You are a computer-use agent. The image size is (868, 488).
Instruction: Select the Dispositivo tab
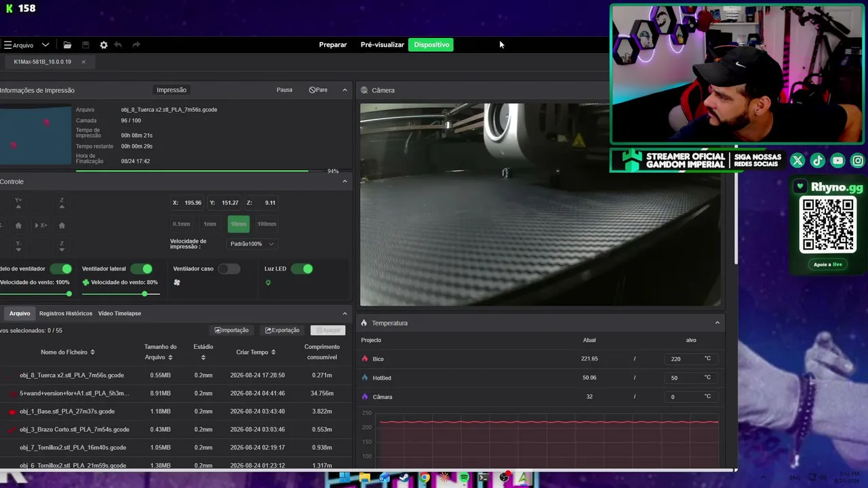coord(431,45)
